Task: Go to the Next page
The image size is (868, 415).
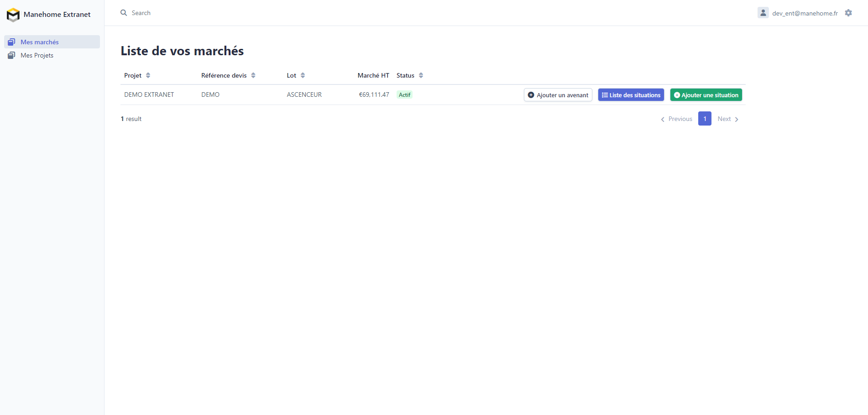Action: point(728,119)
